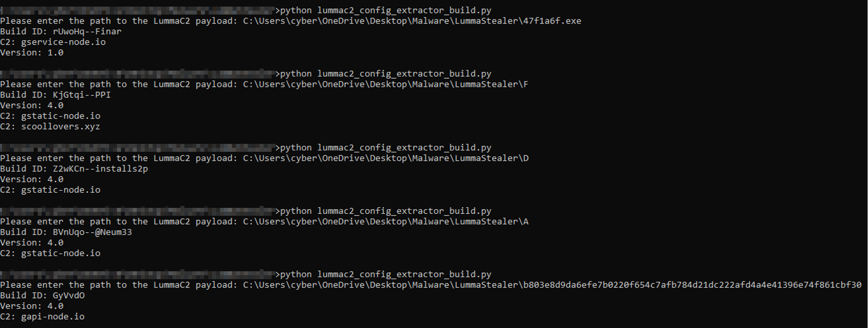Select the scoollovers.xyz C2 domain
Image resolution: width=868 pixels, height=328 pixels.
(x=61, y=127)
